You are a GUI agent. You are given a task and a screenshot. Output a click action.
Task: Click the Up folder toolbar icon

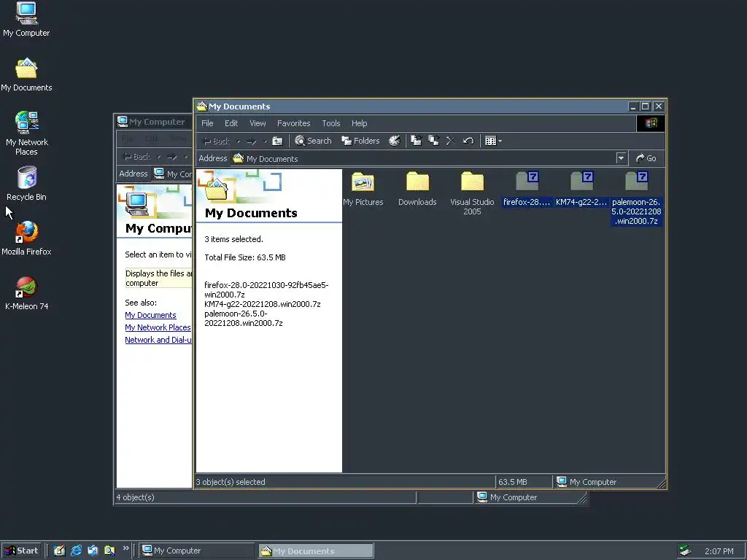click(277, 141)
